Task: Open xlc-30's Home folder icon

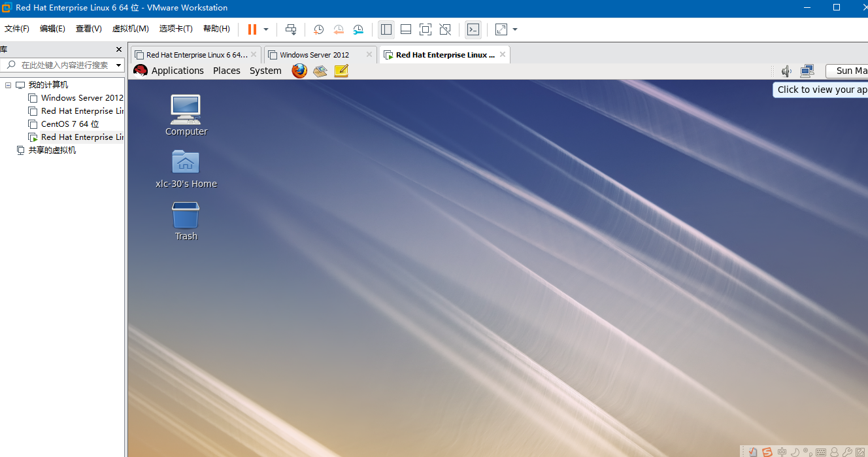Action: (186, 168)
